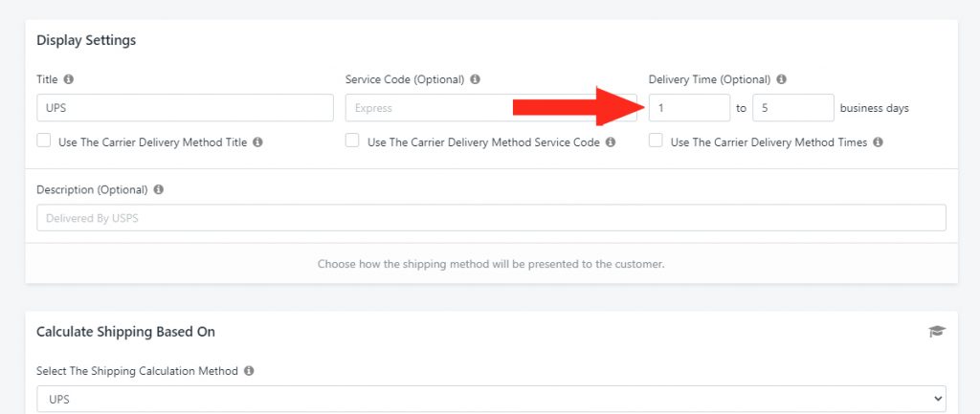Click the Calculate Shipping Based On heading

point(125,332)
